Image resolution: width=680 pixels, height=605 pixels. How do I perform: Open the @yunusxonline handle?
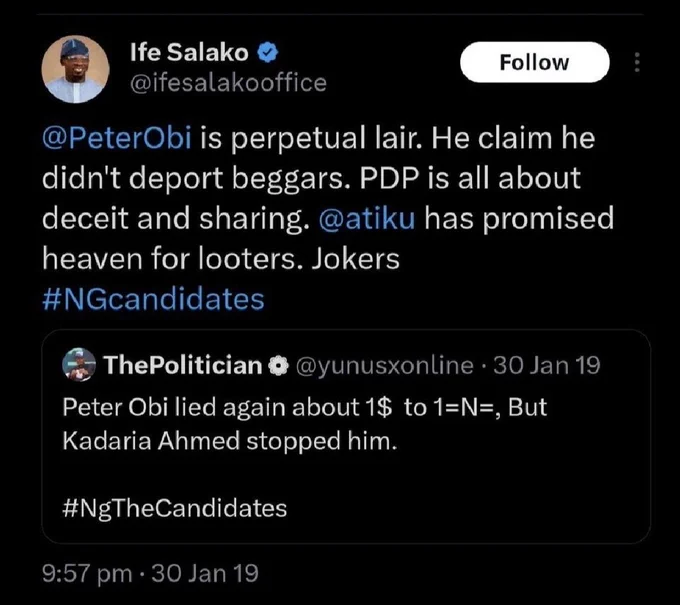[x=385, y=365]
